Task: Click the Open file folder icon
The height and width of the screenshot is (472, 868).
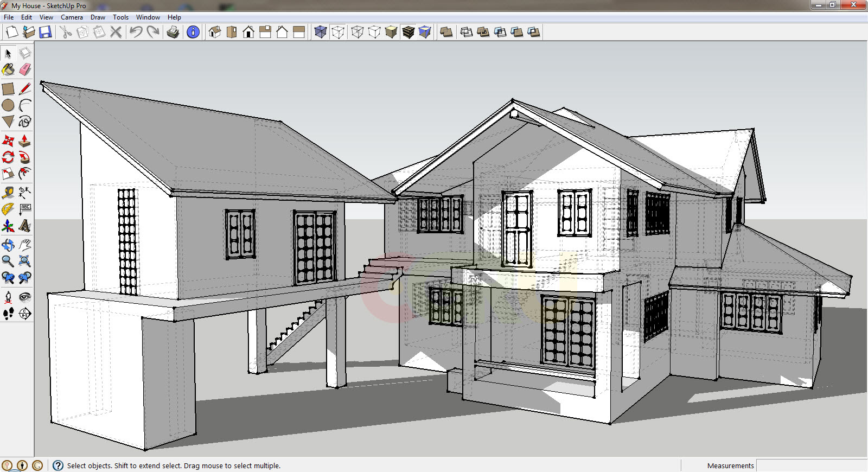Action: coord(29,32)
